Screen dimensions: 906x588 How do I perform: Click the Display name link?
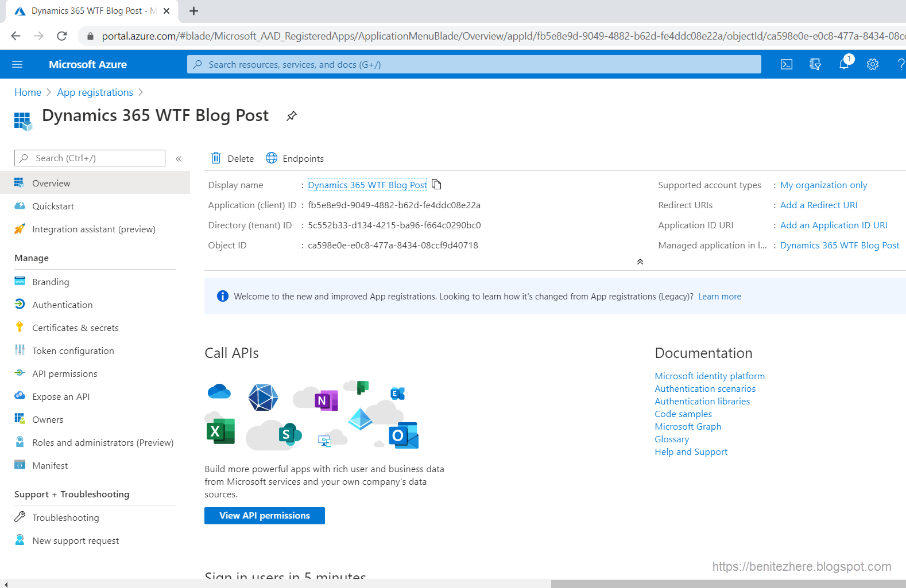pos(367,185)
